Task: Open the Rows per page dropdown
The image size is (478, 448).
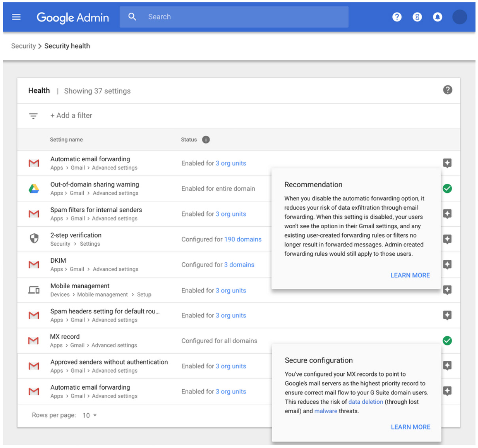Action: 90,415
